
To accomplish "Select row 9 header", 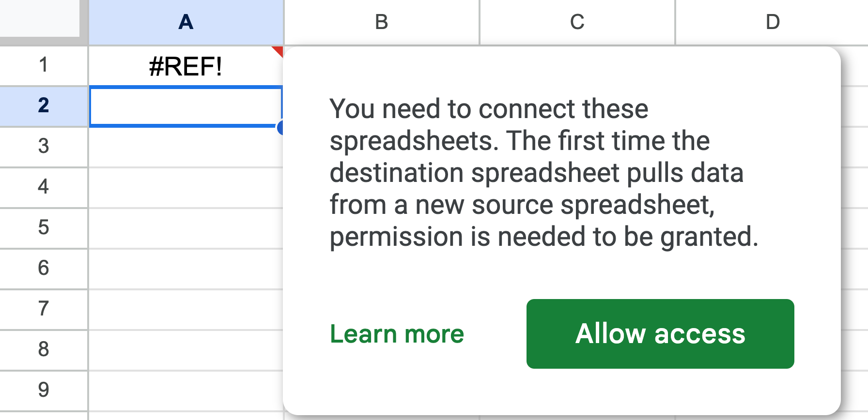I will click(44, 390).
